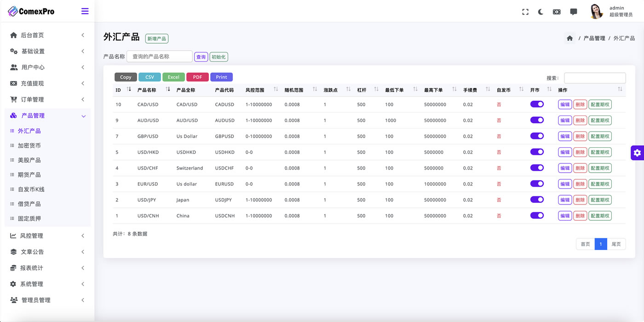Sort table by ID column arrows
This screenshot has width=644, height=322.
pos(129,89)
